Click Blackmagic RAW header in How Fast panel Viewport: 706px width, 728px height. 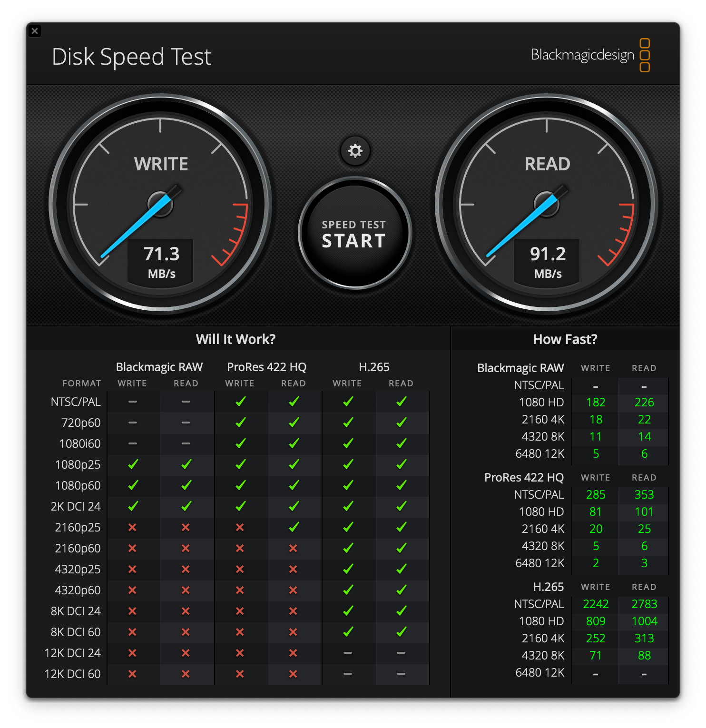coord(520,368)
